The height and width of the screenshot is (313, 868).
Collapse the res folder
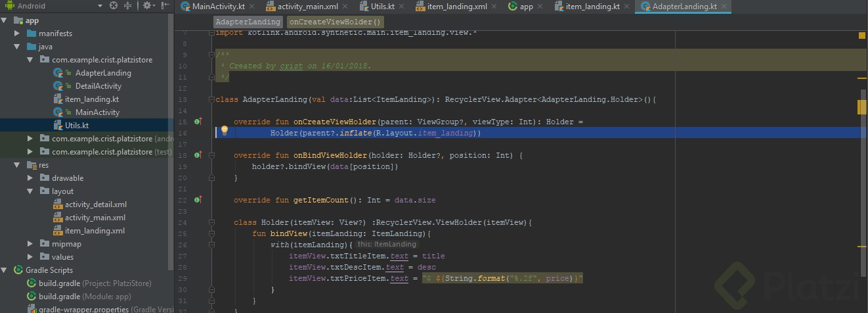[18, 165]
